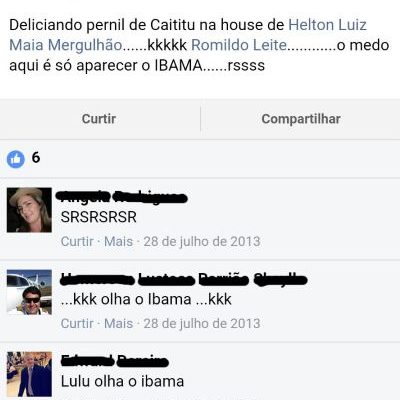Open the commenter photo with man in suit
Image resolution: width=400 pixels, height=400 pixels.
[29, 374]
